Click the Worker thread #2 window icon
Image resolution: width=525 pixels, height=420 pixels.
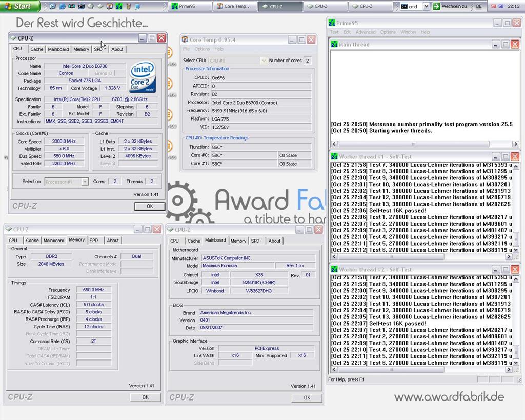pos(334,269)
